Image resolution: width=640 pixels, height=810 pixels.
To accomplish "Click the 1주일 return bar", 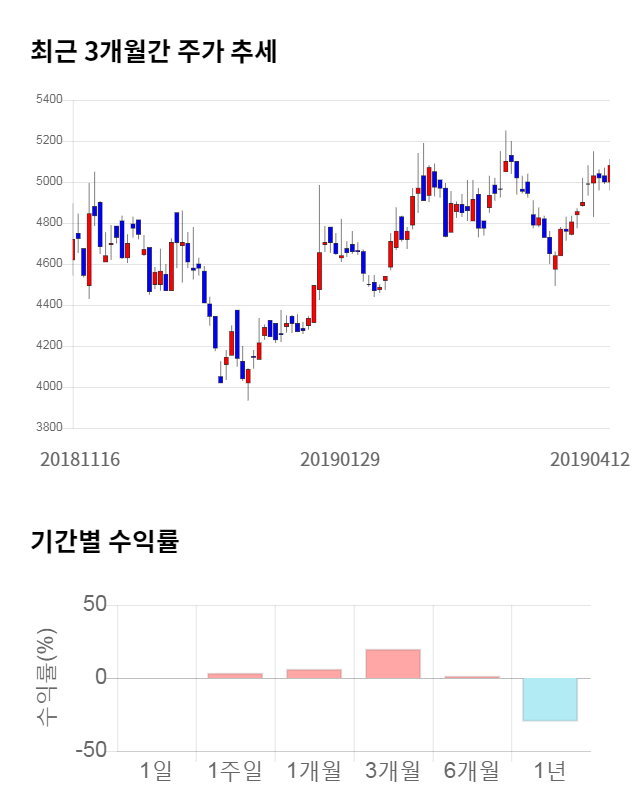I will 235,676.
